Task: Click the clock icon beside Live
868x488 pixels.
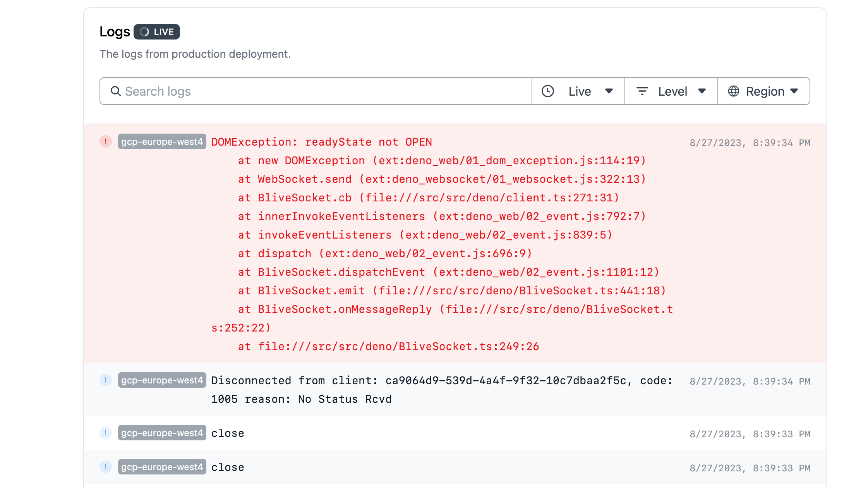Action: tap(547, 91)
